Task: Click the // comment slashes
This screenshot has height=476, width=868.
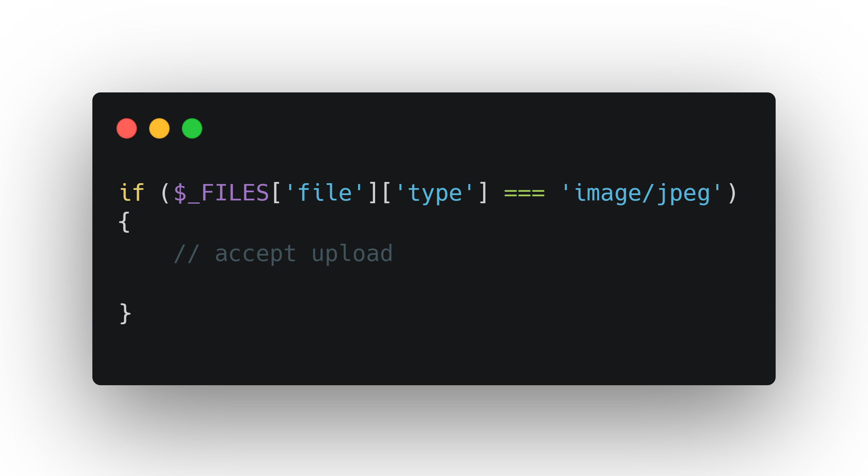Action: click(186, 254)
